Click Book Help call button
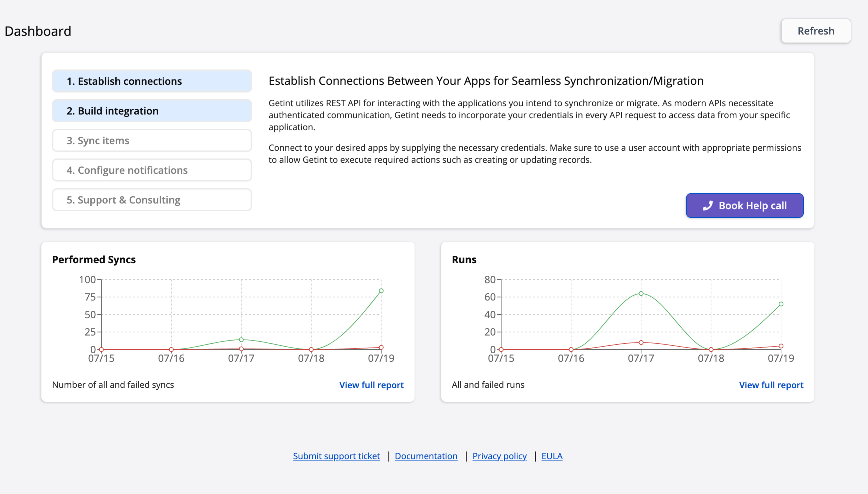The image size is (868, 494). 745,206
